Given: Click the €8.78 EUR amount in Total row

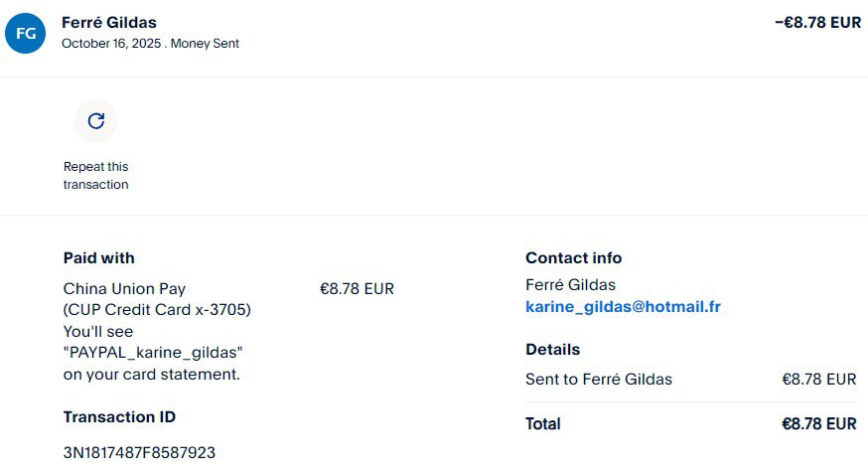Looking at the screenshot, I should point(818,424).
